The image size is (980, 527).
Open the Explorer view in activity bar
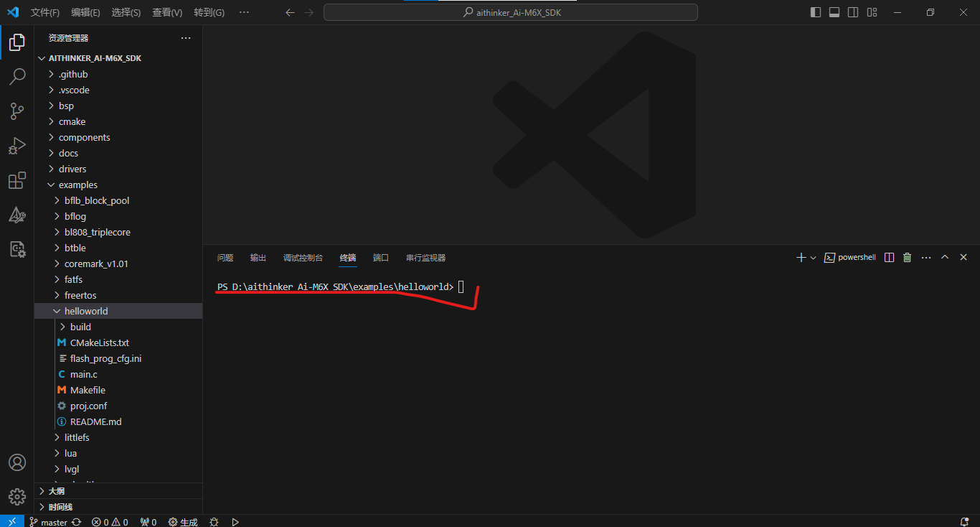click(17, 42)
